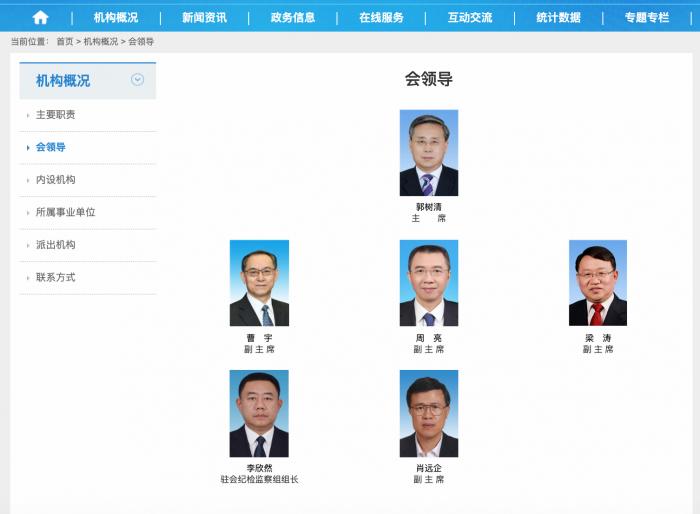Open the portrait above the 主席 title
The width and height of the screenshot is (700, 514).
tap(429, 153)
